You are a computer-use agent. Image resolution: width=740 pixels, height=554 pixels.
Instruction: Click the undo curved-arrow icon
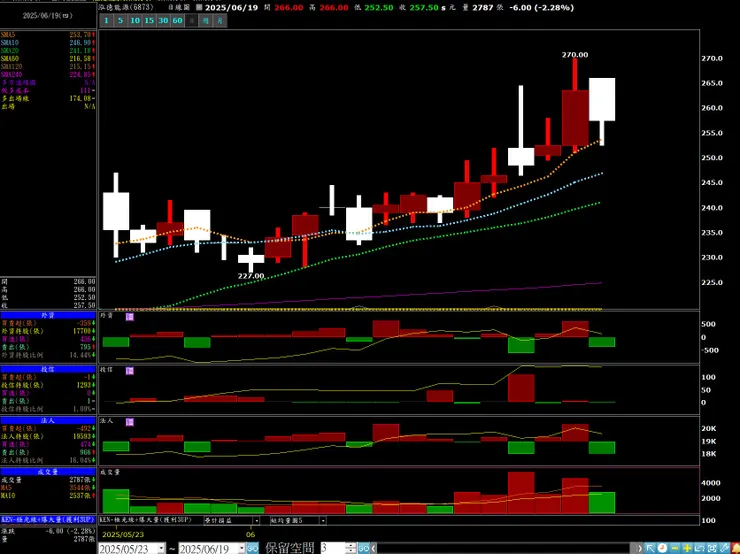click(x=699, y=548)
